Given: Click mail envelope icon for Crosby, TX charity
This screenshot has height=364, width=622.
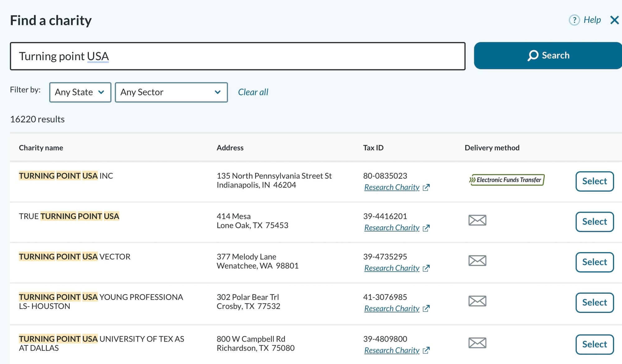Looking at the screenshot, I should 477,301.
